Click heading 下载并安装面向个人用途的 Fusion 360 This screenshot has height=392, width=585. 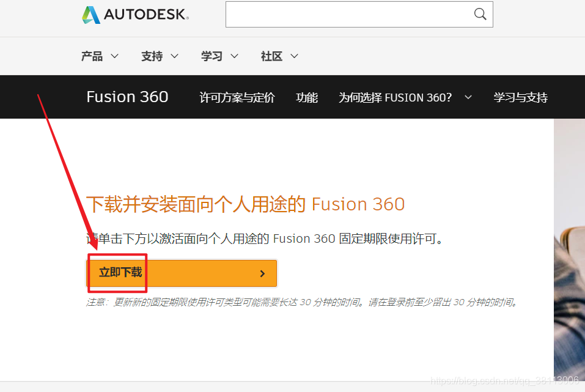[246, 204]
